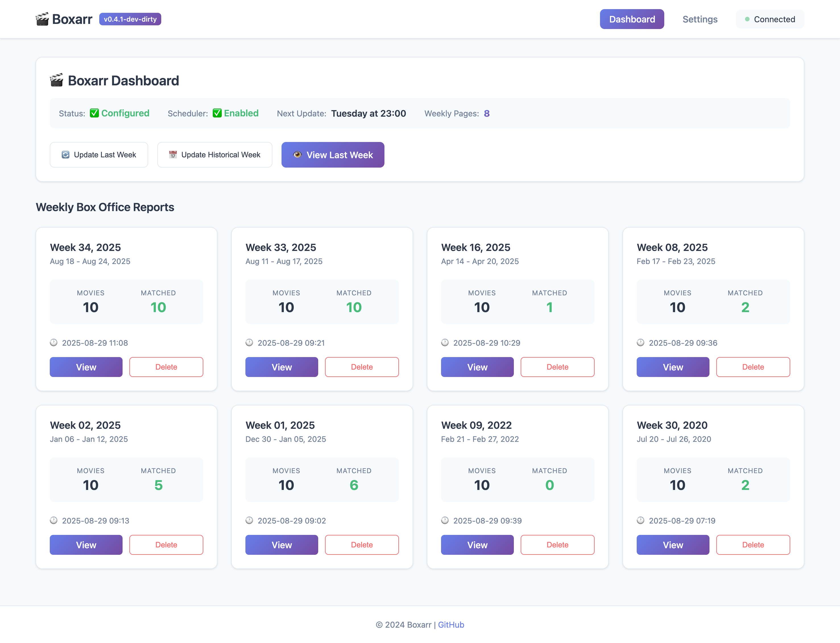Click the clock icon on Week 34 card
Viewport: 840px width, 643px height.
pyautogui.click(x=53, y=343)
